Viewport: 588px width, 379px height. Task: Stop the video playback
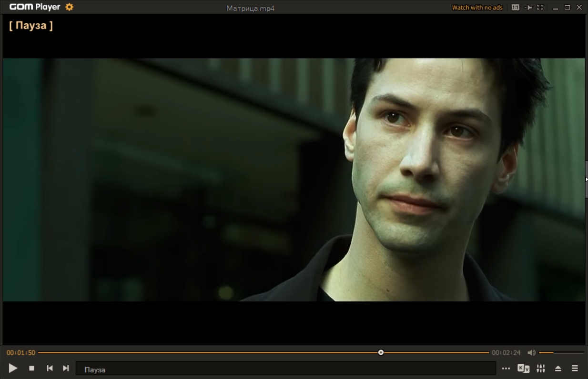click(32, 368)
